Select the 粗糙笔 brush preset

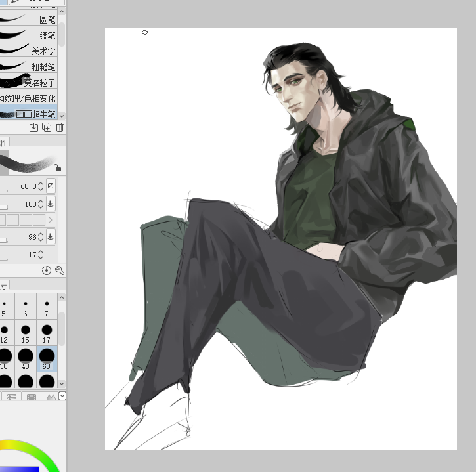(x=28, y=66)
